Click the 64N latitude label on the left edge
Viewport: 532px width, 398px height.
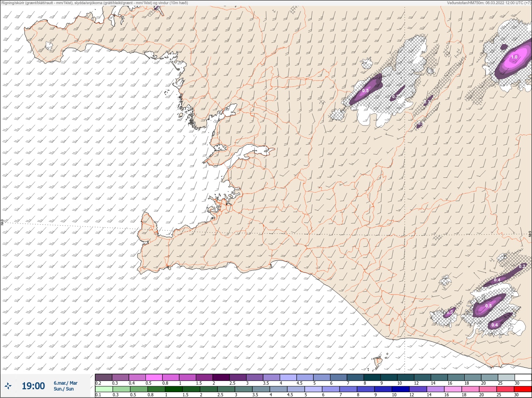[2, 222]
